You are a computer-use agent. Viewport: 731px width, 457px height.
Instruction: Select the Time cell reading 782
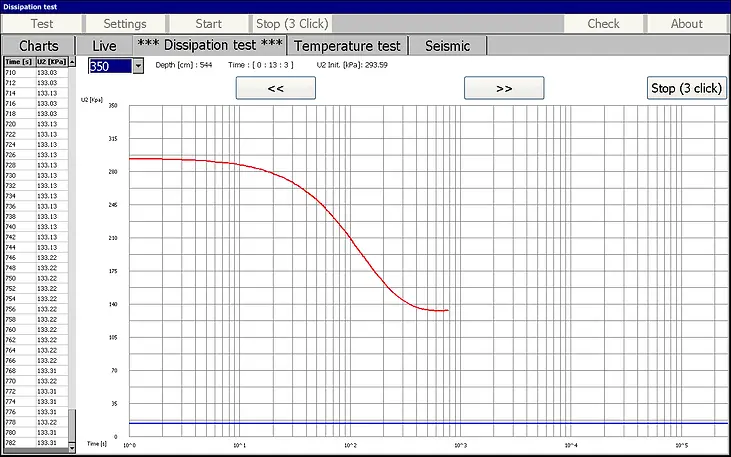[x=20, y=443]
